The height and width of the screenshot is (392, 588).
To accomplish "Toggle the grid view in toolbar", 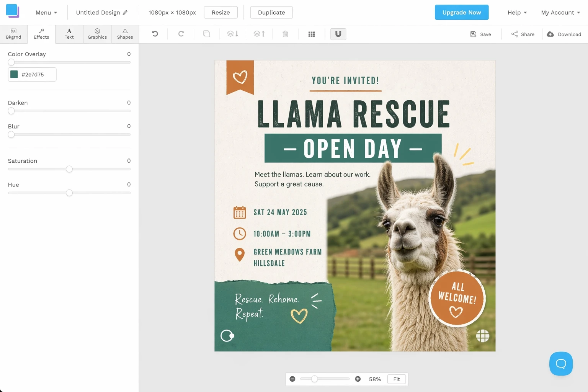I will pyautogui.click(x=312, y=34).
